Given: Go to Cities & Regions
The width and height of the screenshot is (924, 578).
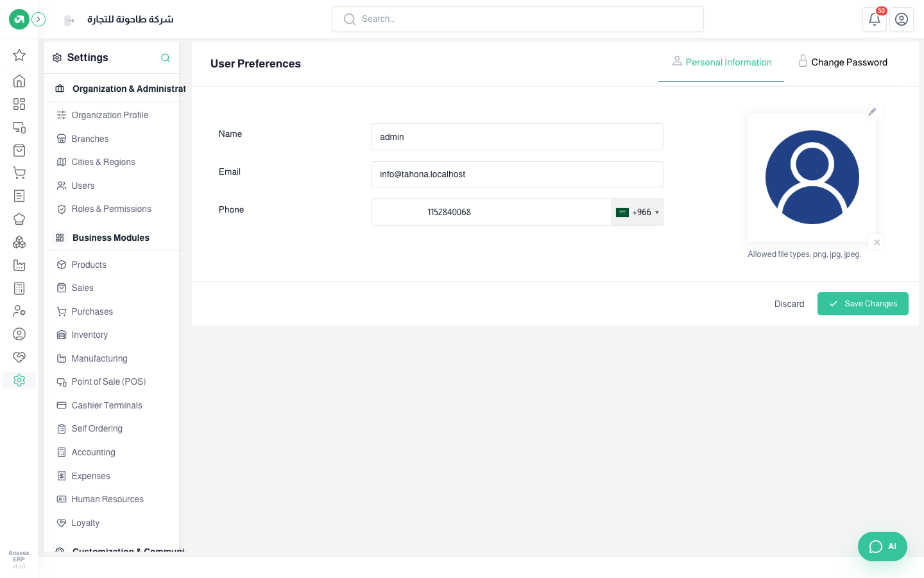Looking at the screenshot, I should [103, 162].
